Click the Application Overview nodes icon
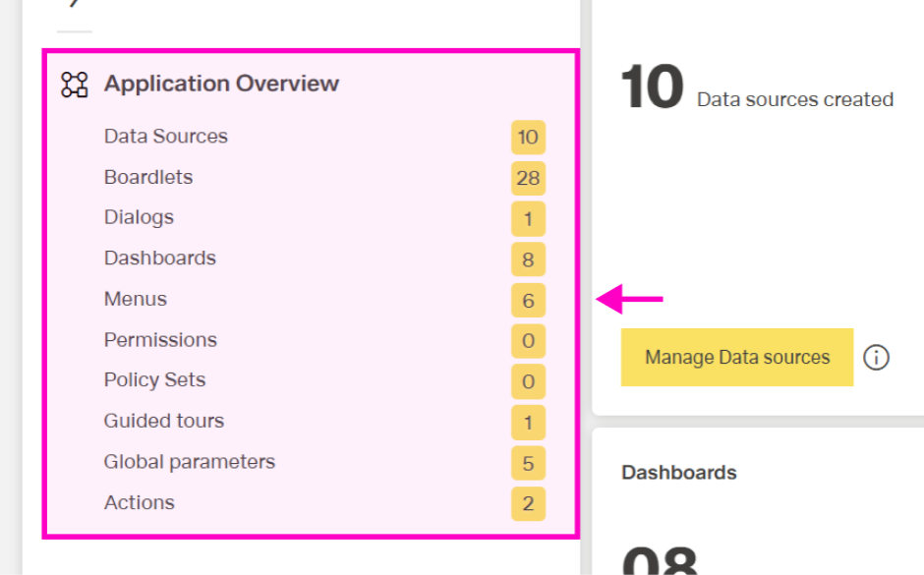The width and height of the screenshot is (924, 575). tap(74, 85)
